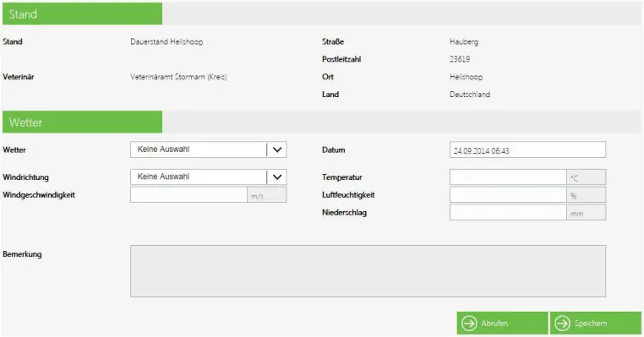Click the Bemerkung label
The width and height of the screenshot is (644, 337).
pos(22,254)
